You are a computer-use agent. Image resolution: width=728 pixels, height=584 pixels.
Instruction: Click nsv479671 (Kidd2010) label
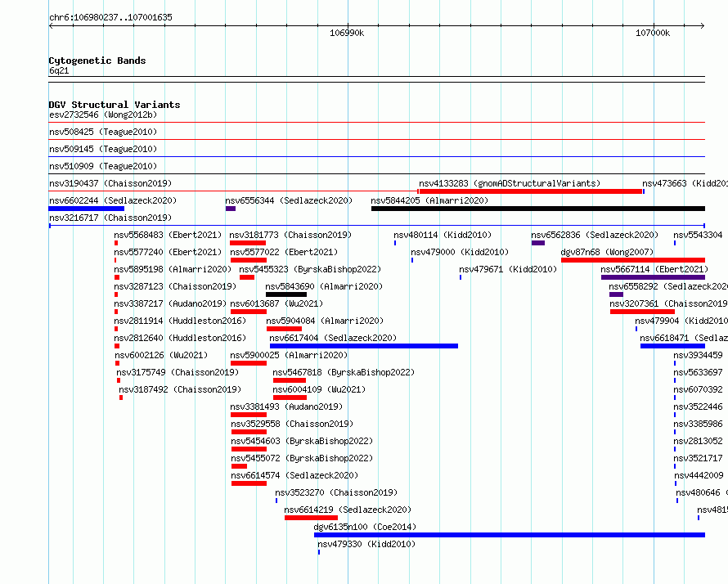tap(509, 269)
